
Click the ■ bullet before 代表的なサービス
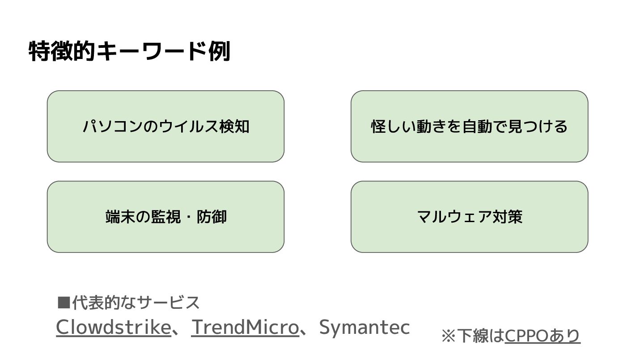[x=64, y=303]
